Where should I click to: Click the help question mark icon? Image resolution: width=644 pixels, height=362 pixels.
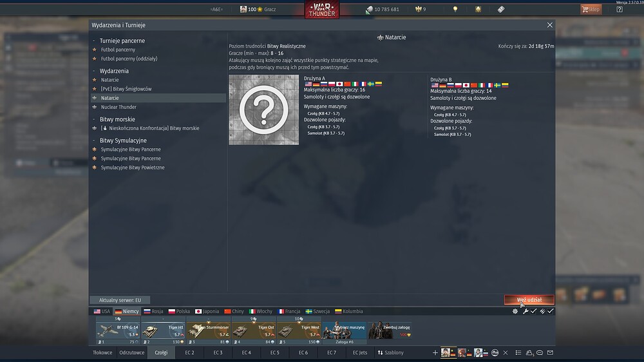click(x=620, y=9)
